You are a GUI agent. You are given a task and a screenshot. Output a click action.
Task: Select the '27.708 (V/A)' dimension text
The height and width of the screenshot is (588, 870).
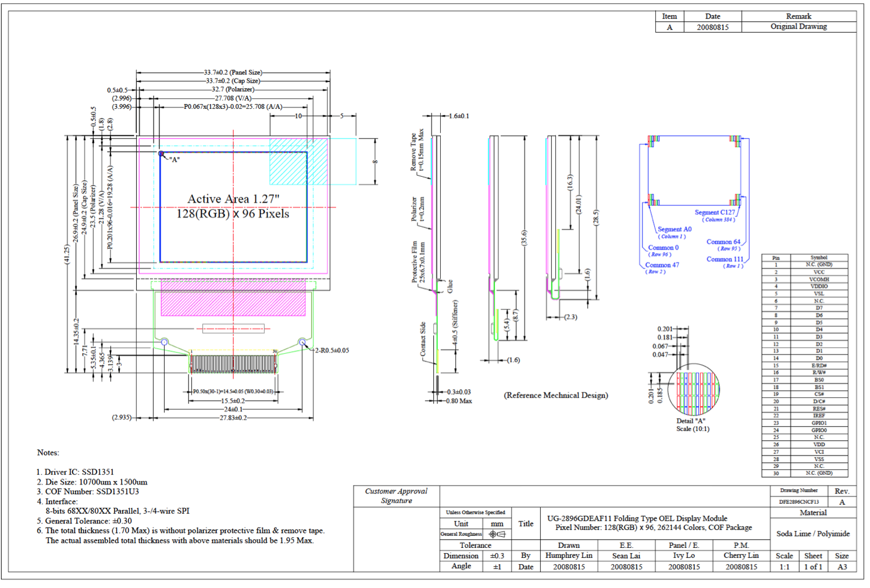click(x=233, y=98)
